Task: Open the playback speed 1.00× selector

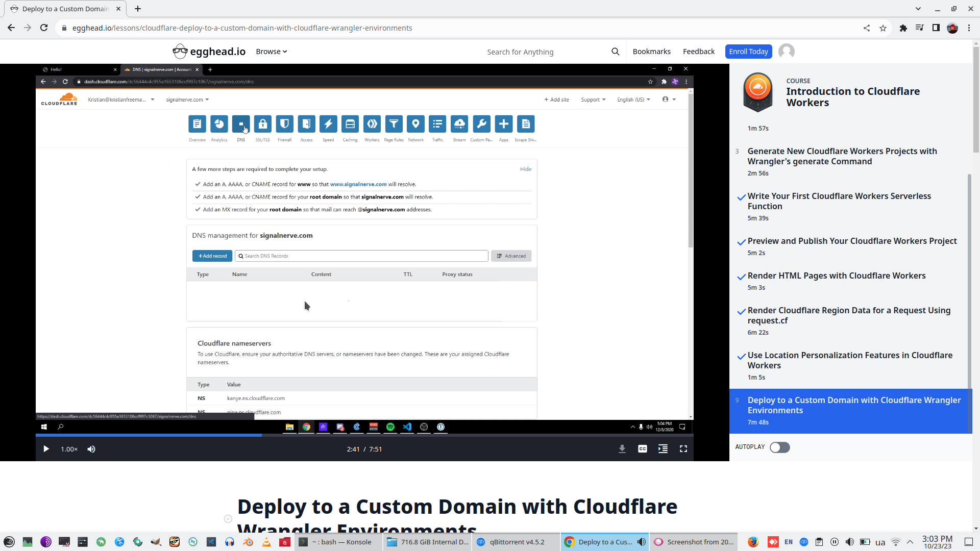Action: [x=69, y=449]
